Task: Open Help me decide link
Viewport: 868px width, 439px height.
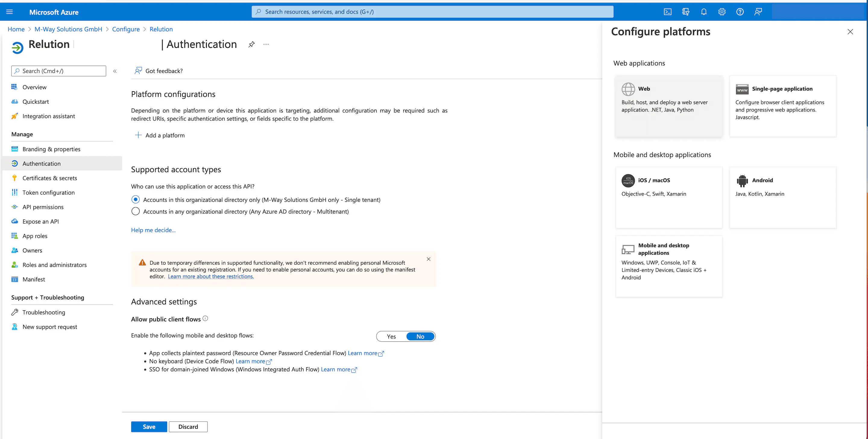Action: (x=153, y=230)
